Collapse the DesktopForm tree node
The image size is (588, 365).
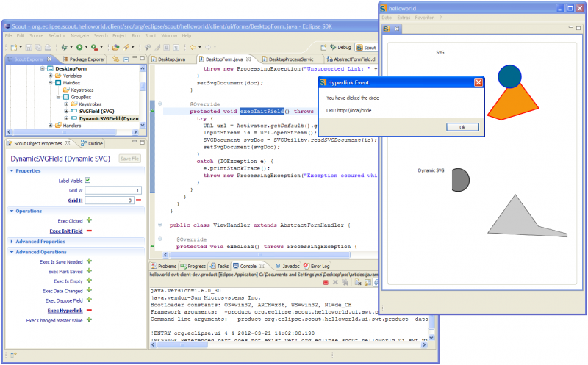[x=43, y=68]
